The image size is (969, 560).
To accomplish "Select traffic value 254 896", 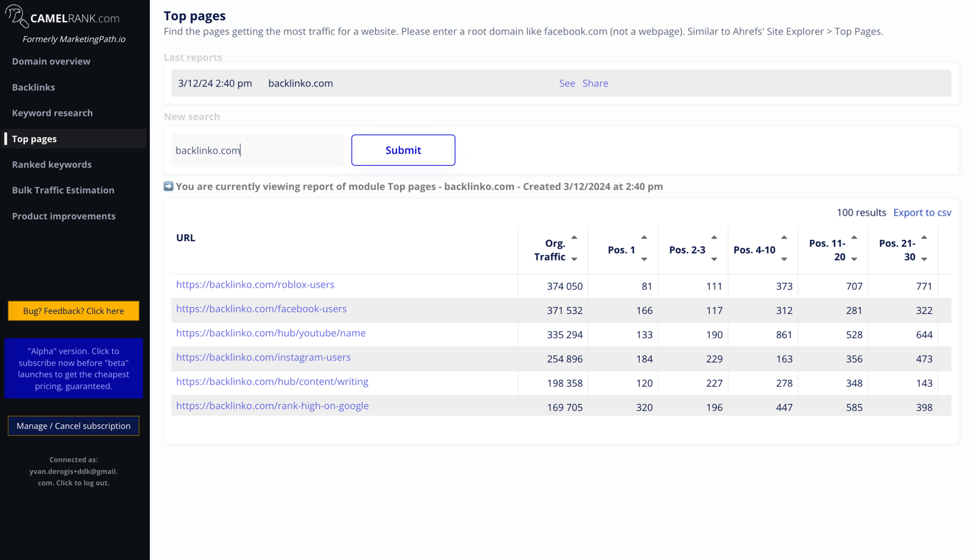I will pos(565,359).
